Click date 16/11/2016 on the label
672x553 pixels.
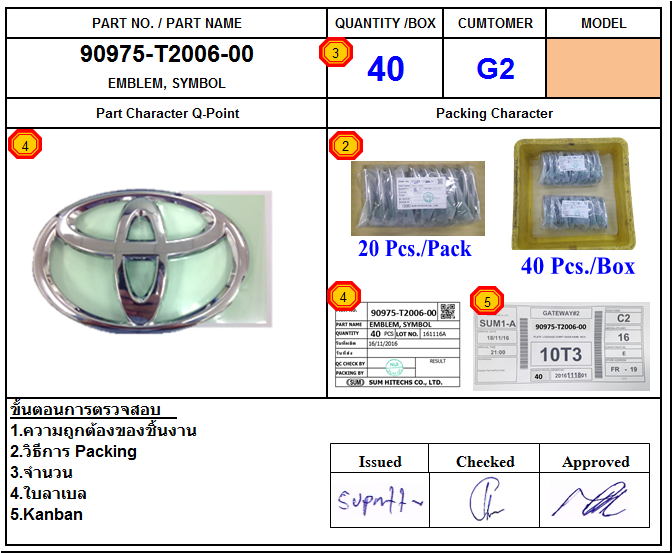pyautogui.click(x=383, y=343)
